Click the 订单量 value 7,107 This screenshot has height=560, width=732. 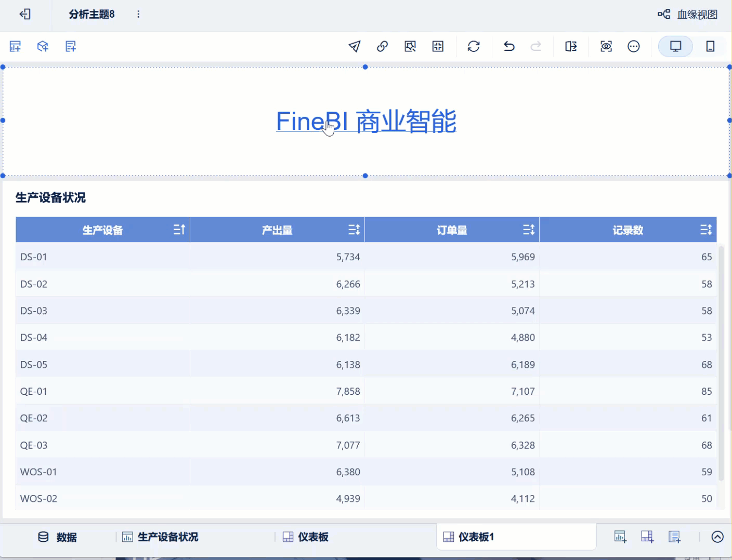[523, 391]
